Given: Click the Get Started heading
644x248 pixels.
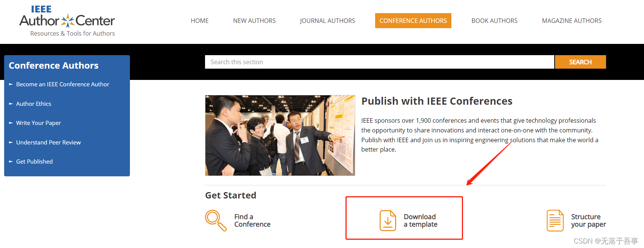Looking at the screenshot, I should point(231,195).
